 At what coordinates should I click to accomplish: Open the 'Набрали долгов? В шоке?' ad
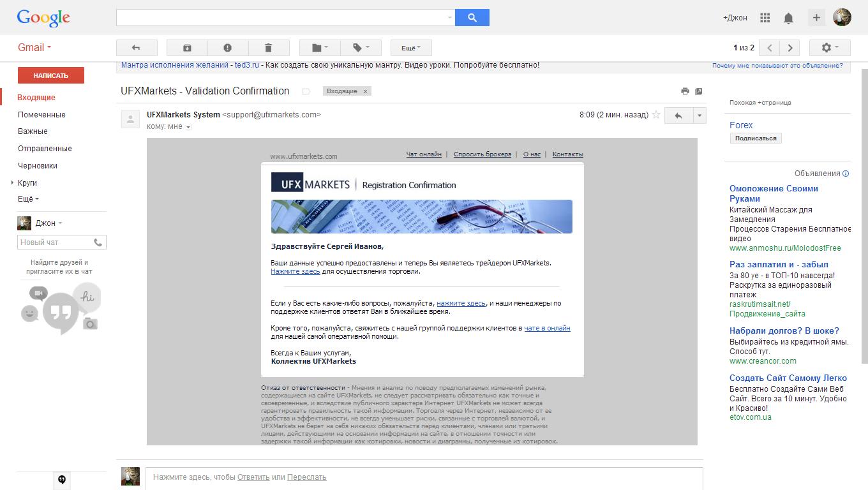tap(784, 330)
